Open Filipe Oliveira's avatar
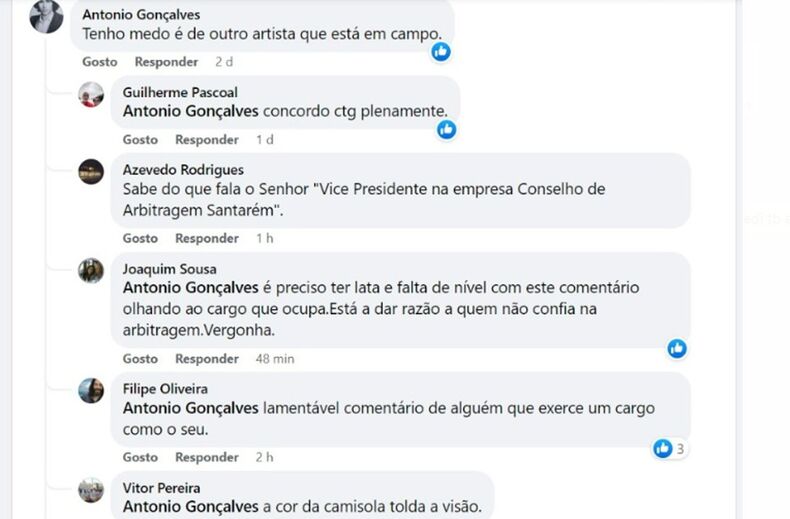This screenshot has width=790, height=519. click(x=91, y=390)
